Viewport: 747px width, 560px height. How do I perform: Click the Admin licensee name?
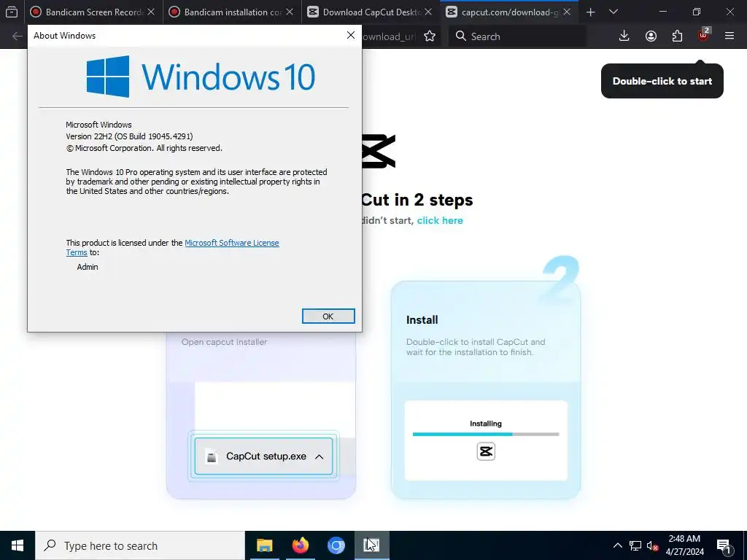coord(88,267)
